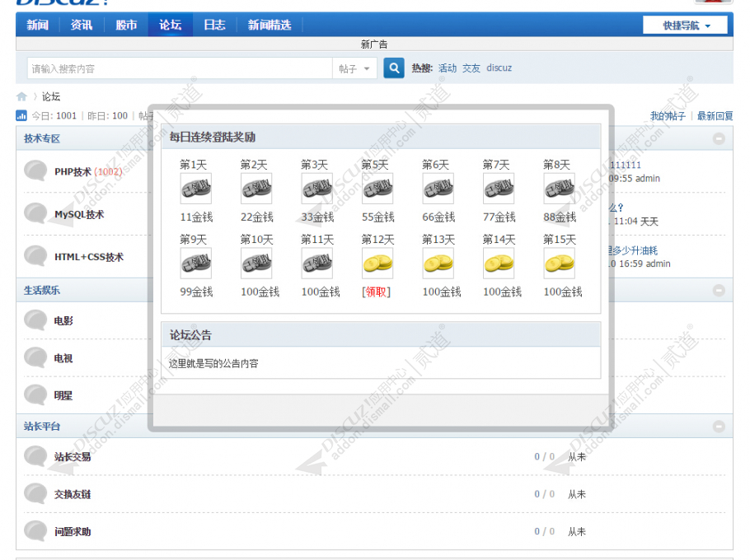Screen dimensions: 750x560
Task: Open the 快捷导航 dropdown
Action: [x=685, y=26]
